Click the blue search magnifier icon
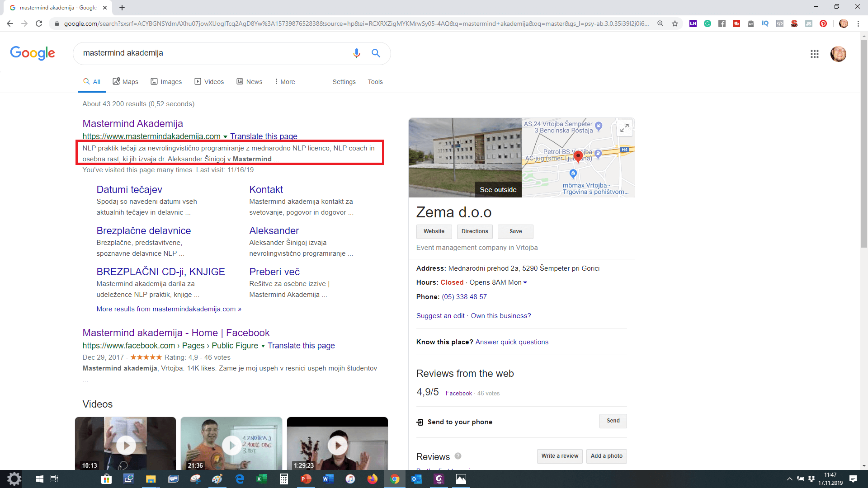868x488 pixels. (x=376, y=53)
